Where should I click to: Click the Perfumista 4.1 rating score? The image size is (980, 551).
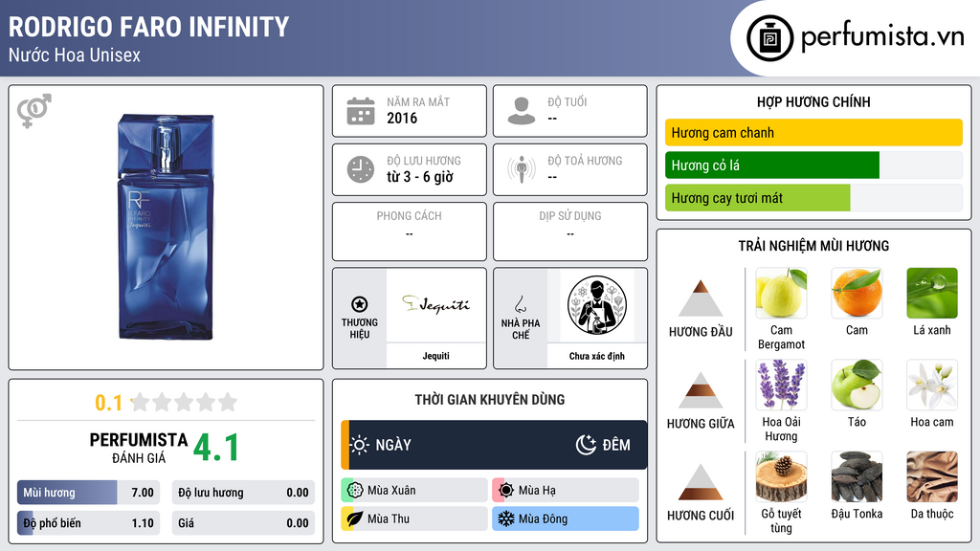pos(216,448)
